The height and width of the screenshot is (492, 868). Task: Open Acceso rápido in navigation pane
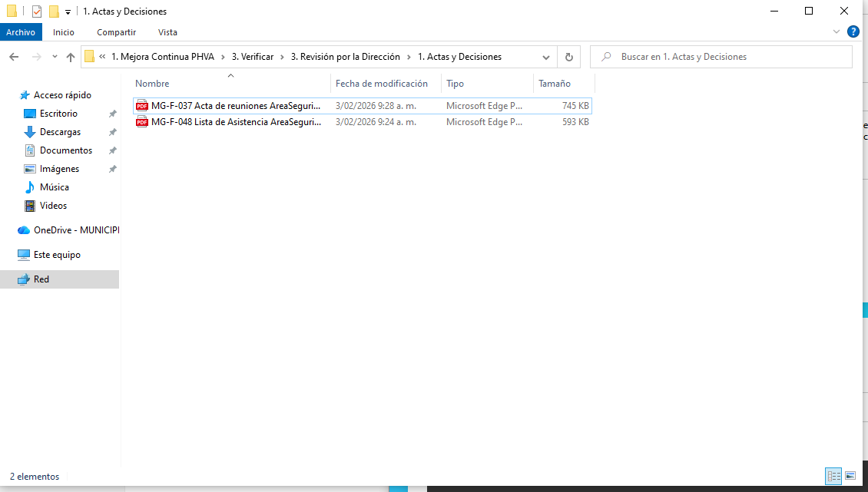point(62,95)
